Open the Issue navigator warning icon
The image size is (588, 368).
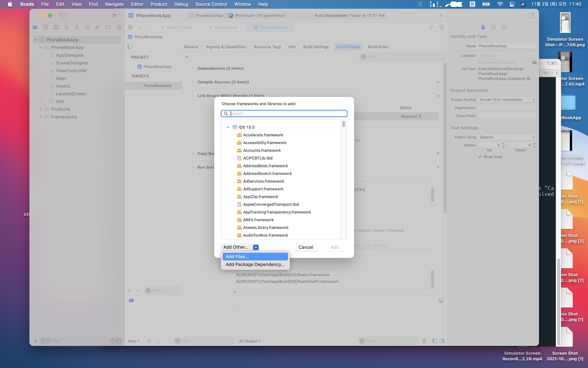pos(77,27)
